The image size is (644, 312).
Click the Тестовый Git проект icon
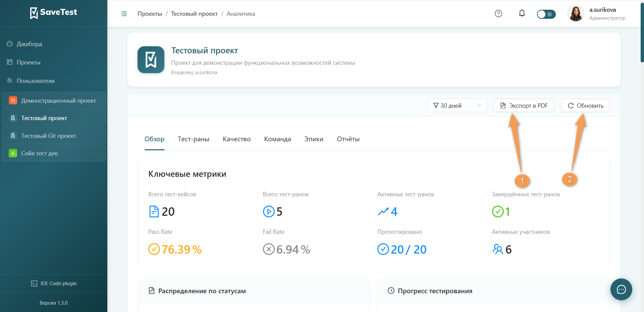pos(13,136)
